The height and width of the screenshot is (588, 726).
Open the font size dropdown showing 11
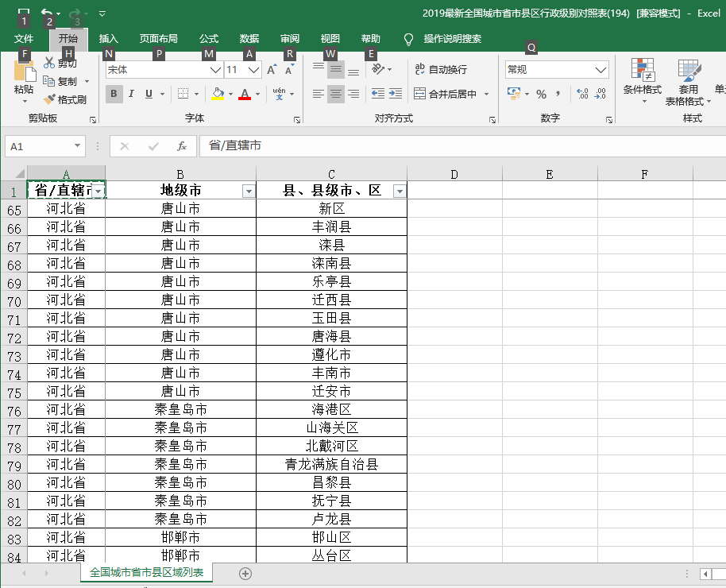point(253,70)
